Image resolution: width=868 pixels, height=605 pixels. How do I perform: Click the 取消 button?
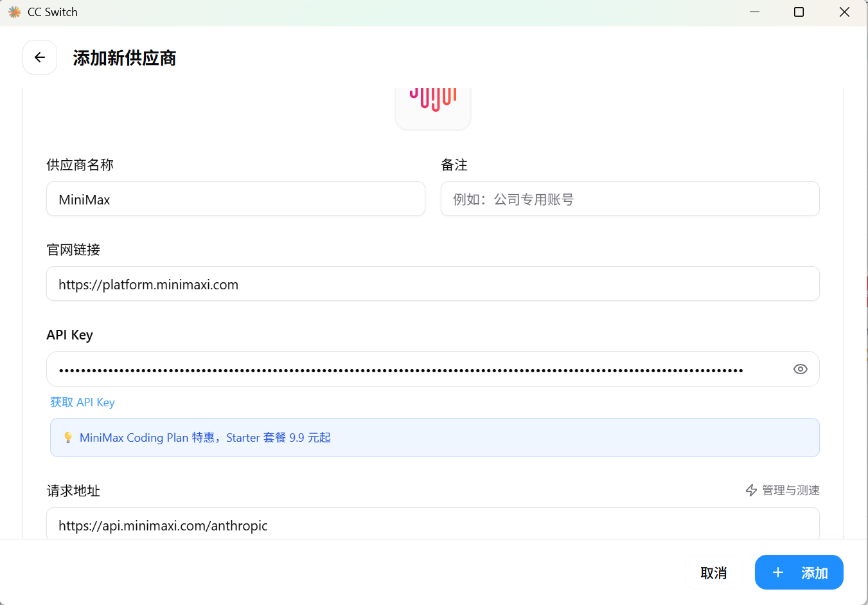(x=713, y=572)
